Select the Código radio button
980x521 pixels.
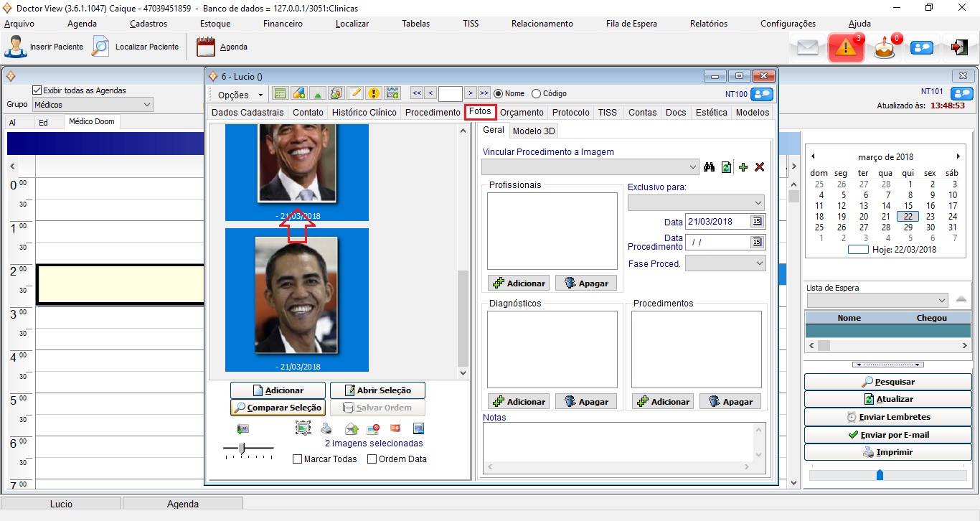(536, 93)
